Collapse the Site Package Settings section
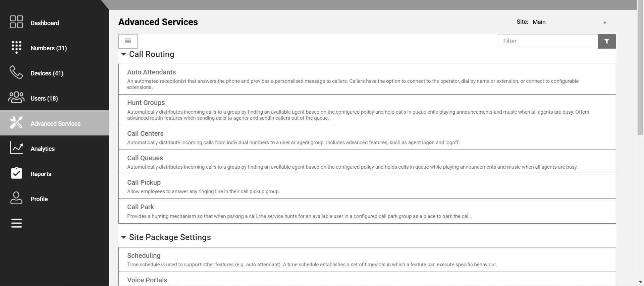This screenshot has height=286, width=644. point(123,237)
